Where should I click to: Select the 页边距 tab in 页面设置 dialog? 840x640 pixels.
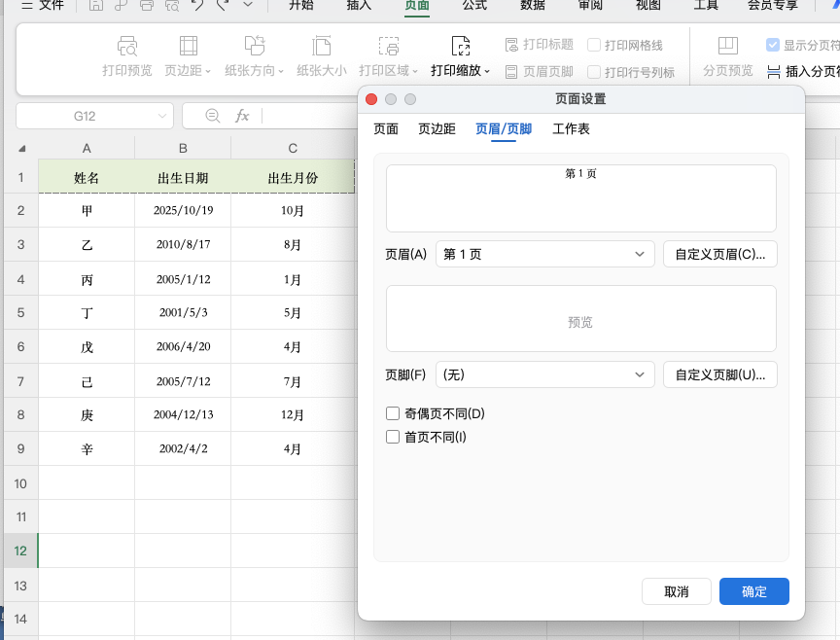(437, 128)
